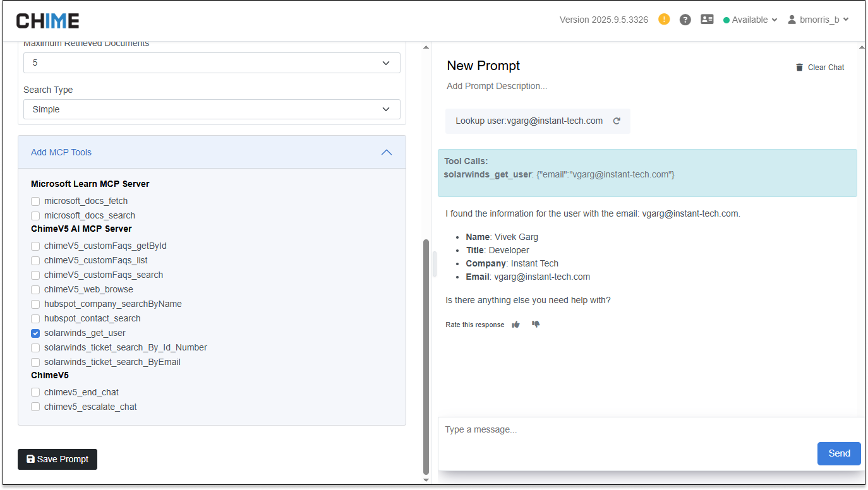The width and height of the screenshot is (868, 490).
Task: Click the left panel vertical scrollbar
Action: point(426,357)
